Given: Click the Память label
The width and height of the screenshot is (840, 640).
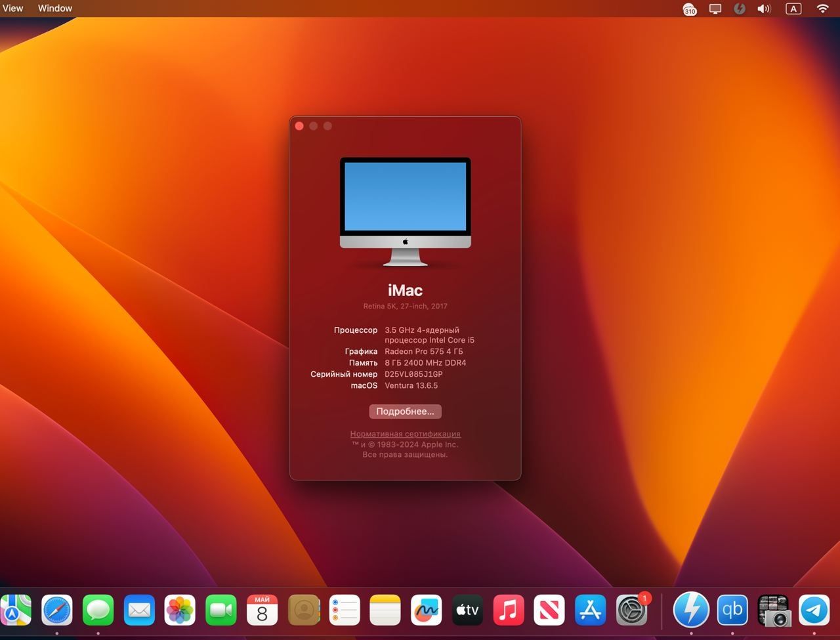Looking at the screenshot, I should pos(363,362).
